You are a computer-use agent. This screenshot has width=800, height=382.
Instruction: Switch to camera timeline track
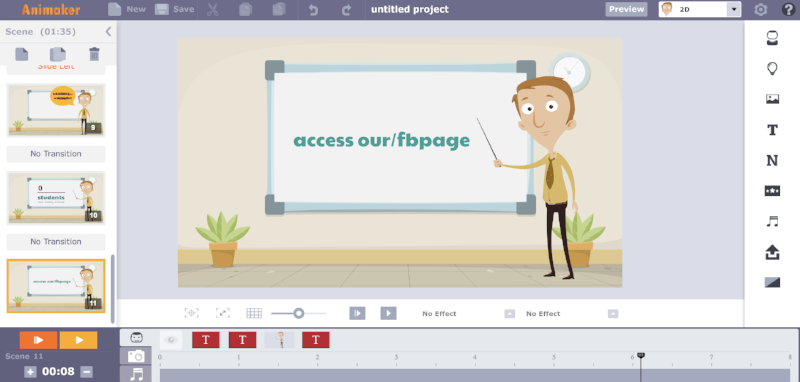coord(136,356)
